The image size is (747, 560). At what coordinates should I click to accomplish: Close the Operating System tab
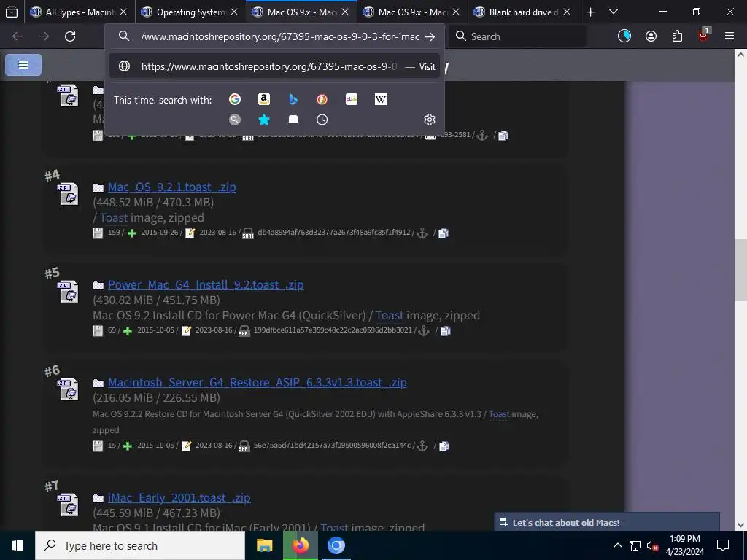234,12
